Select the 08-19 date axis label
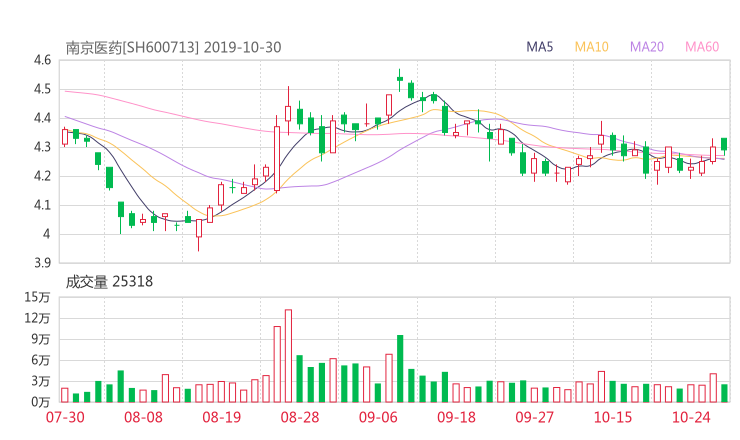This screenshot has width=740, height=440. (x=221, y=417)
